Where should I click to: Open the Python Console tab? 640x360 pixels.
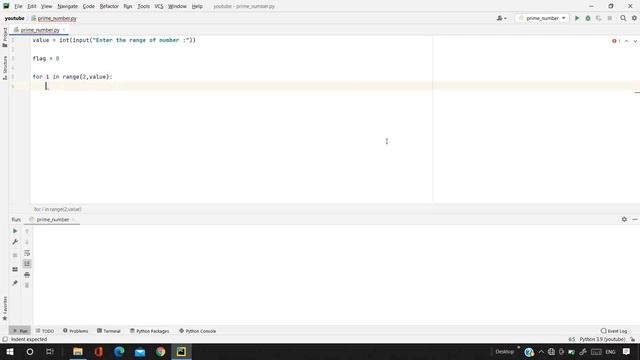[198, 331]
